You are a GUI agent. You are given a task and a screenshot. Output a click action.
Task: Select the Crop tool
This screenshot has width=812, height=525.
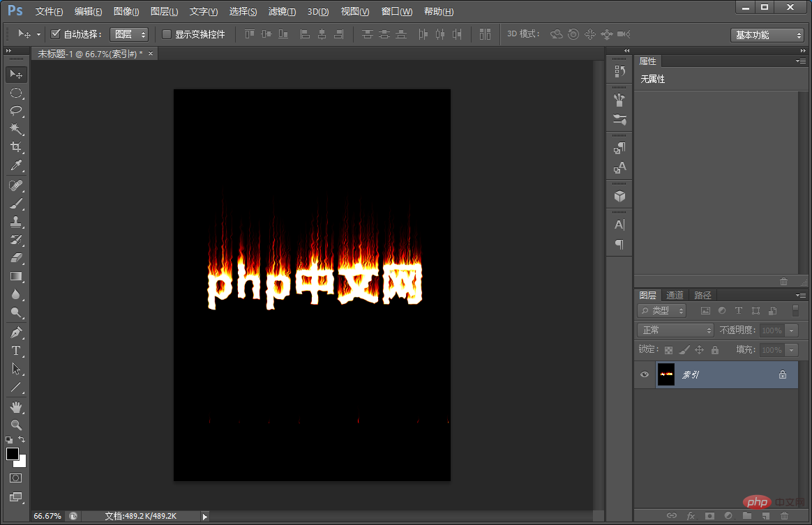click(16, 146)
